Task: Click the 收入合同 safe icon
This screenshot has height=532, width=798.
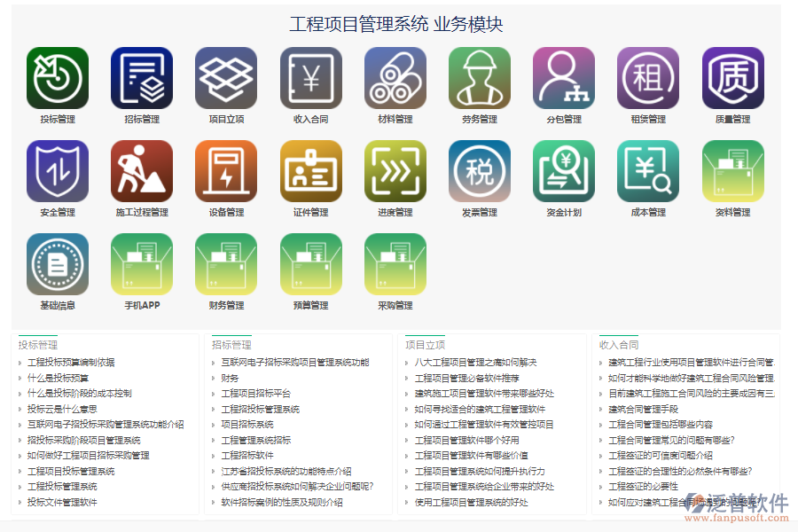Action: (309, 80)
